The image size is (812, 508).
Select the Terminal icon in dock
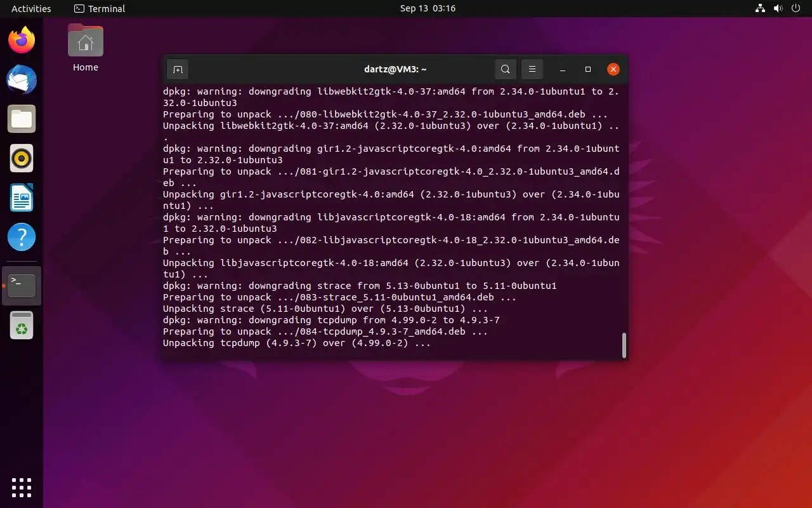pos(22,286)
